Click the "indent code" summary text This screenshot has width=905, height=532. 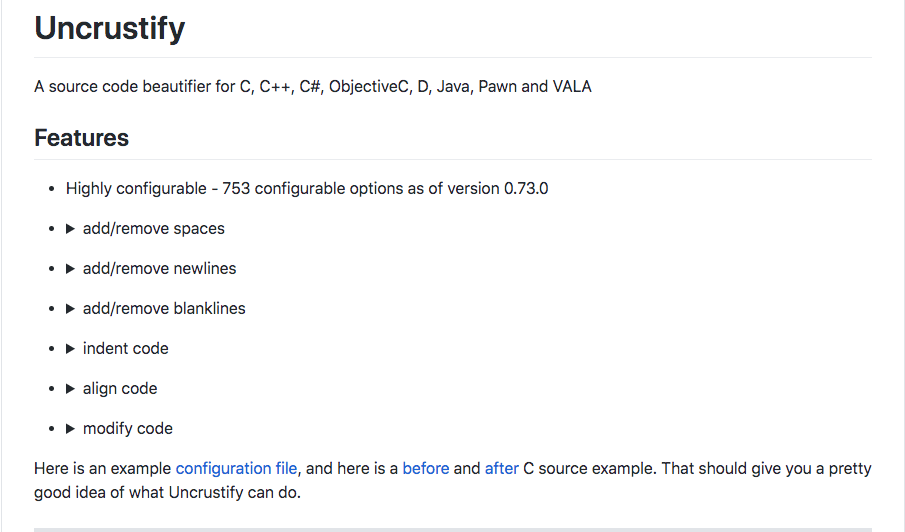click(x=126, y=349)
